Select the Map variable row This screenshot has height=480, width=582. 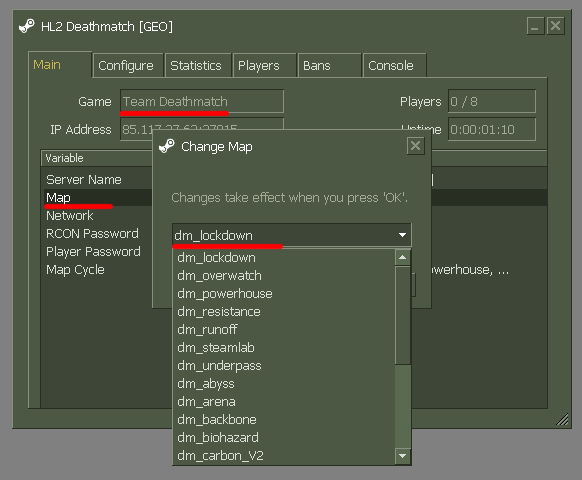(x=98, y=197)
